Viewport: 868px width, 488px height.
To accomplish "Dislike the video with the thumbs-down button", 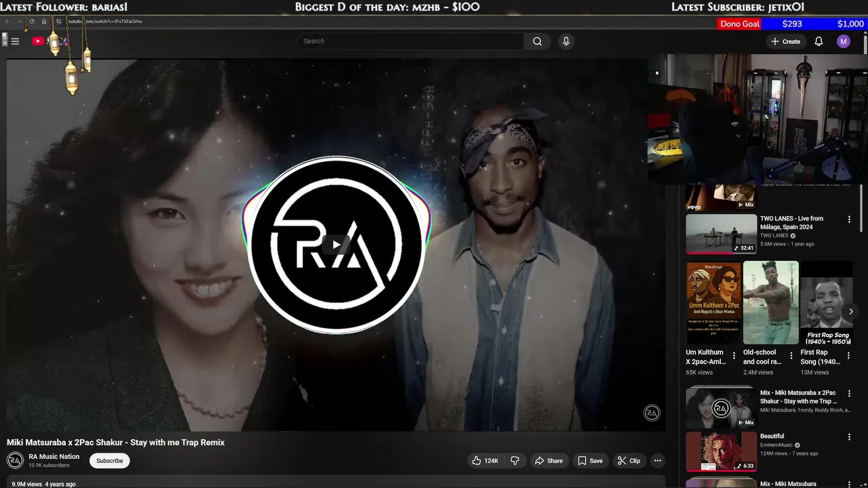I will pyautogui.click(x=515, y=461).
